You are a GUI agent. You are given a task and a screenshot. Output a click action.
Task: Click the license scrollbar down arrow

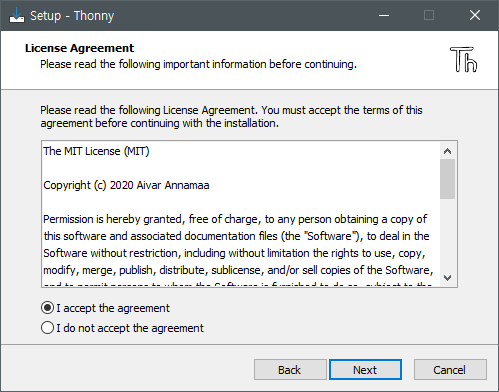point(447,277)
